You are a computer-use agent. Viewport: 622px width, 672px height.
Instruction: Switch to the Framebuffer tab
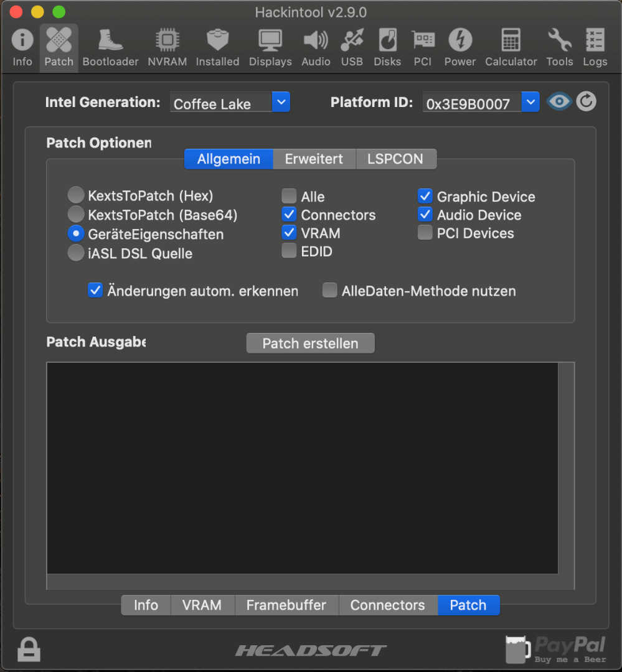286,605
